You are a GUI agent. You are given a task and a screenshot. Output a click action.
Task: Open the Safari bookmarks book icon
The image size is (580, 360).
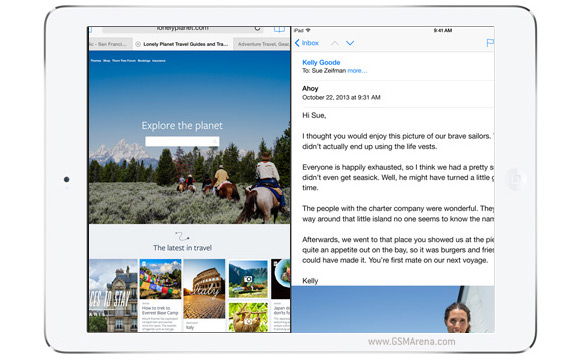[279, 29]
